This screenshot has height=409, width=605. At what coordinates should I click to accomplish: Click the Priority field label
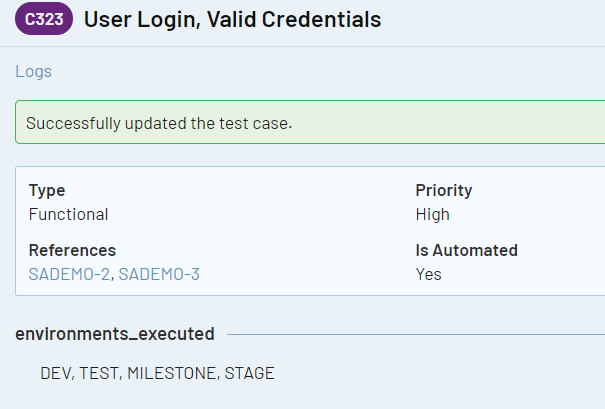[444, 190]
